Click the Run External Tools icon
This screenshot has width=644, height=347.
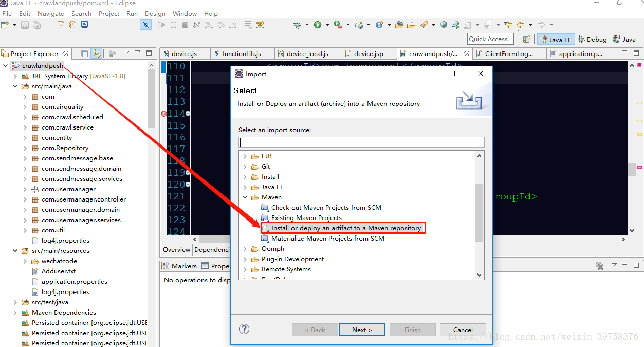tap(338, 25)
